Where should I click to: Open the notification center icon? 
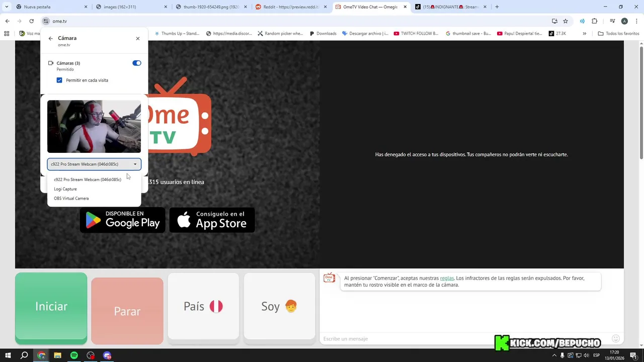point(633,355)
